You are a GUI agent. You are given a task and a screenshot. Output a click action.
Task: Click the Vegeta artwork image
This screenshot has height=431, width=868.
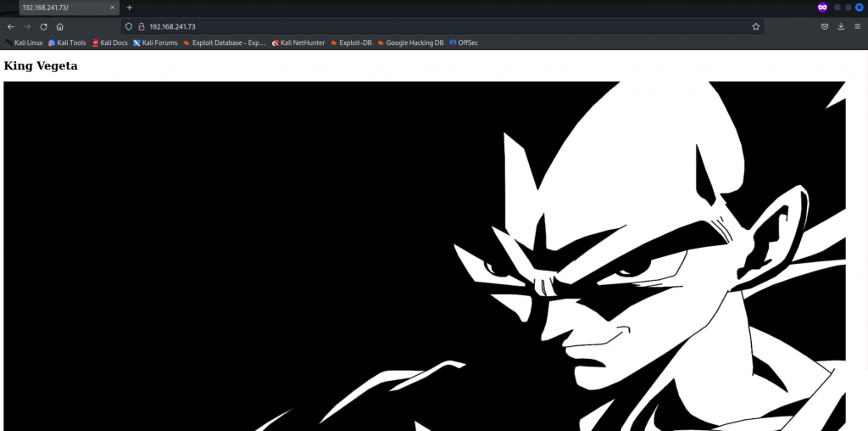(x=425, y=256)
